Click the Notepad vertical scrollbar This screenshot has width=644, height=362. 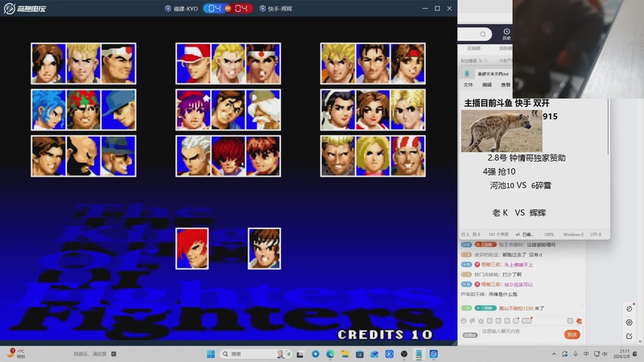click(x=608, y=127)
